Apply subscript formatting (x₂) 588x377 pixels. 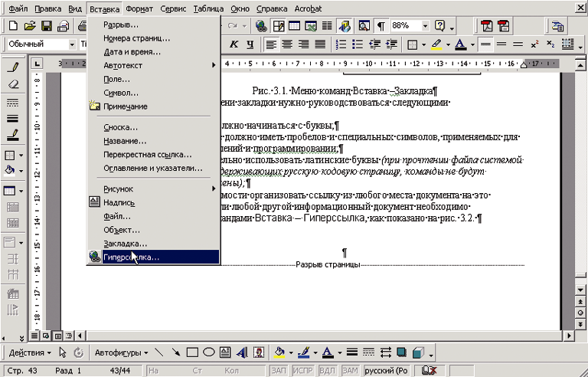coord(550,44)
